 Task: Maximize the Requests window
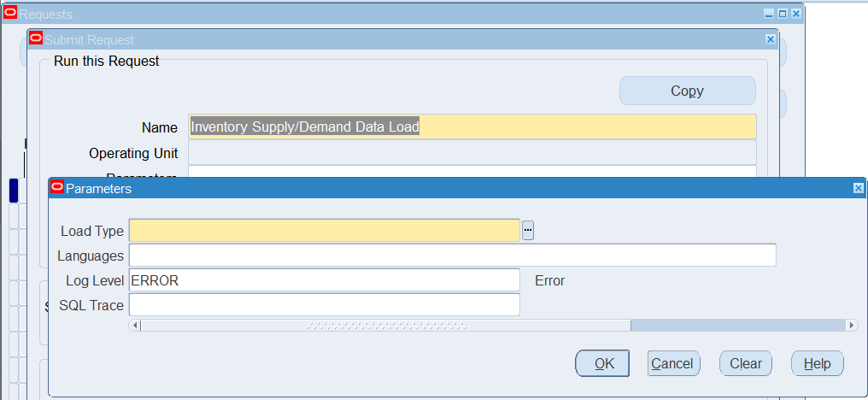(783, 14)
